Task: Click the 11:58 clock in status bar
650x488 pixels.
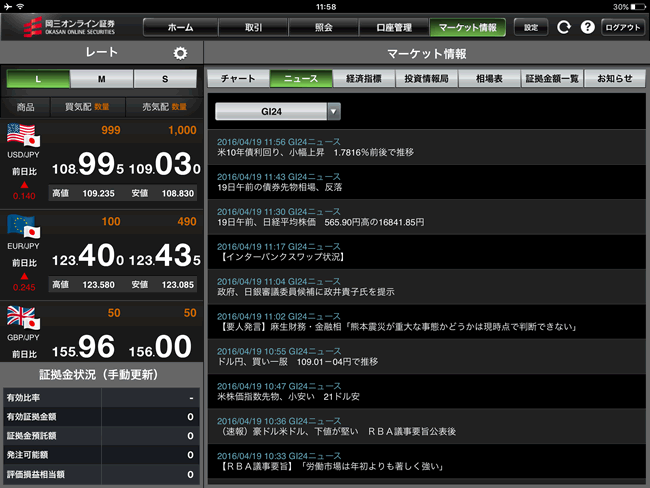Action: 326,7
